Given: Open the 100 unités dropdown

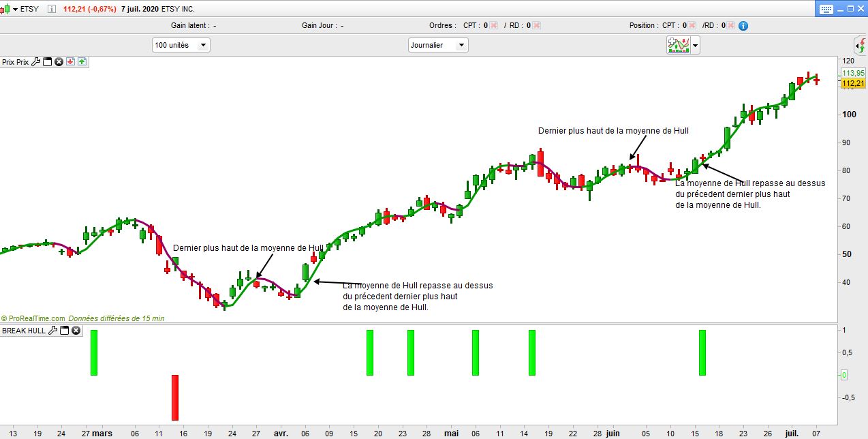Looking at the screenshot, I should pyautogui.click(x=181, y=45).
